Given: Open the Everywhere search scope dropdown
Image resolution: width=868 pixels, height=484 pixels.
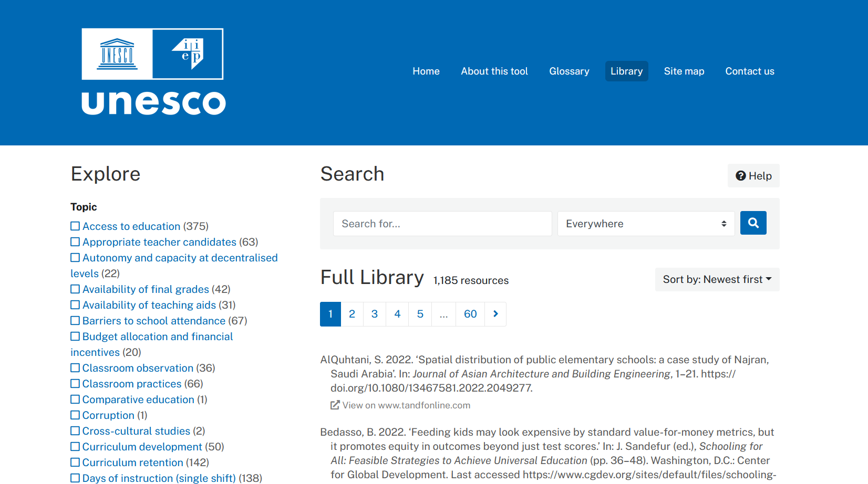Looking at the screenshot, I should click(646, 224).
